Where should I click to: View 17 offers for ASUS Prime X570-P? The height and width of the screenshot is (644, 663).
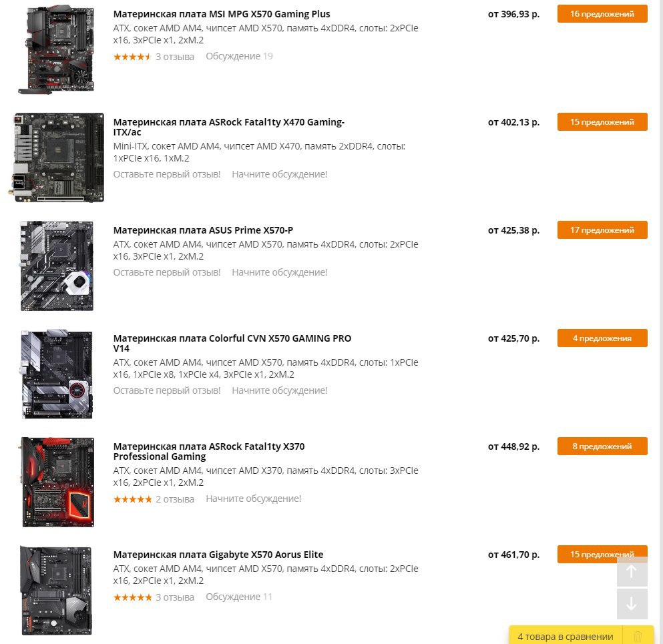click(602, 230)
